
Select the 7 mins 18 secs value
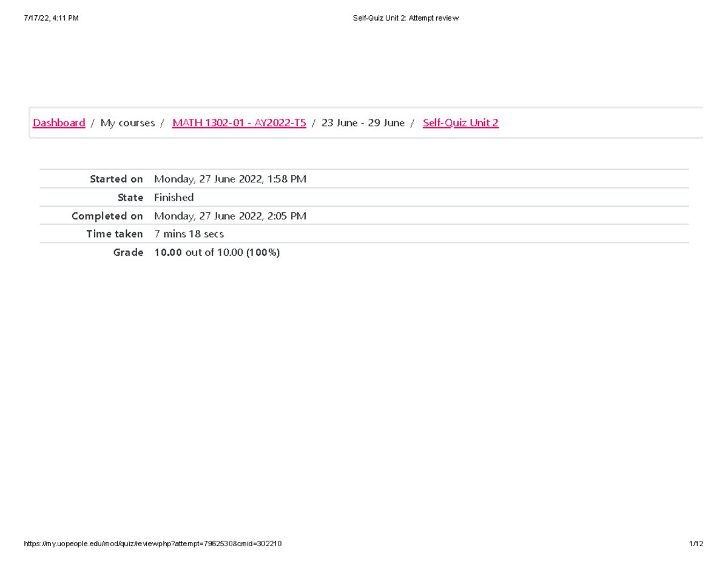click(x=189, y=233)
